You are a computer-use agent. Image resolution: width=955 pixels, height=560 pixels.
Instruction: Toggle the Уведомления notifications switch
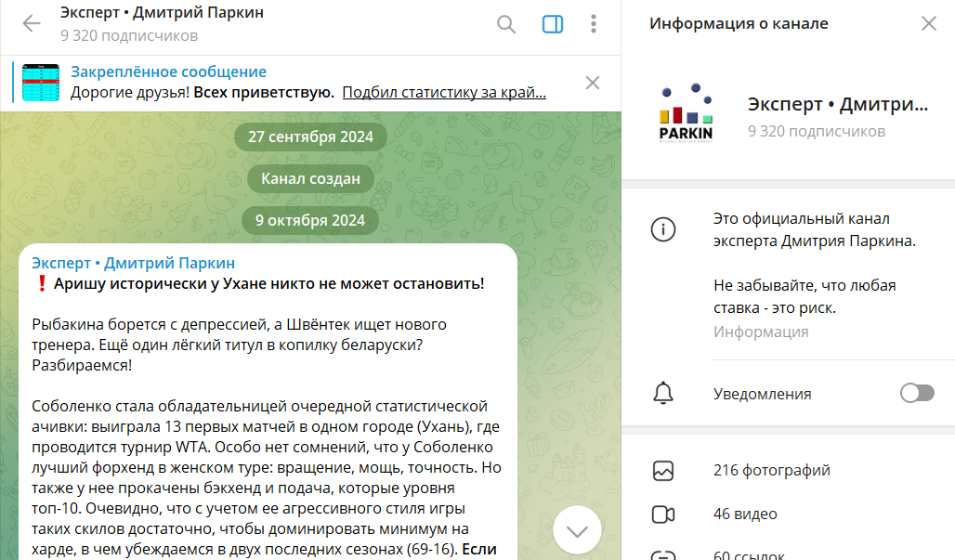(917, 393)
